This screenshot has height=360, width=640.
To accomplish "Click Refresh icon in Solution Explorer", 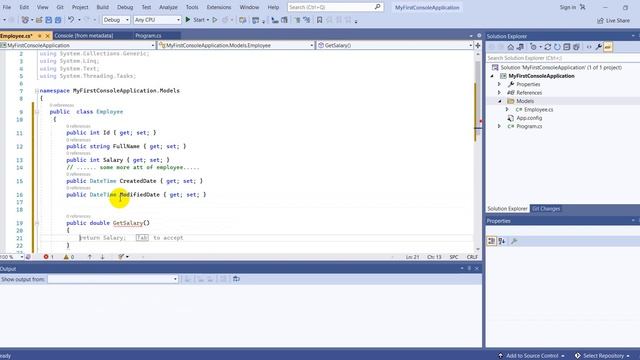I will [x=557, y=47].
